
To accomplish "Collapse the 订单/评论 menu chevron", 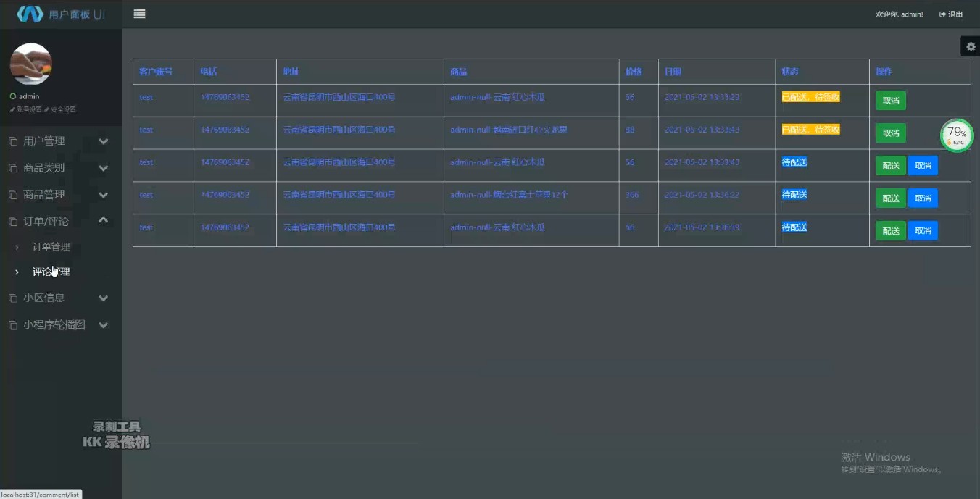I will [x=104, y=220].
